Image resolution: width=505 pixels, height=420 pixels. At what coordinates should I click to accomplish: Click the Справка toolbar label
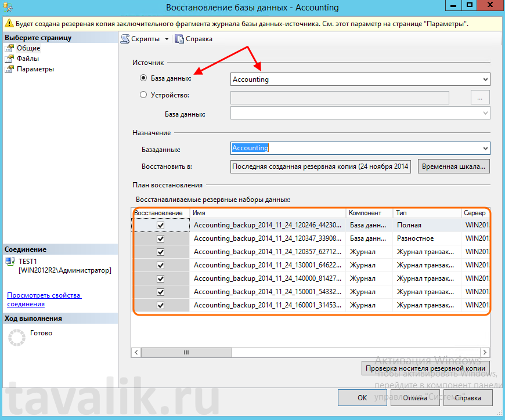199,39
